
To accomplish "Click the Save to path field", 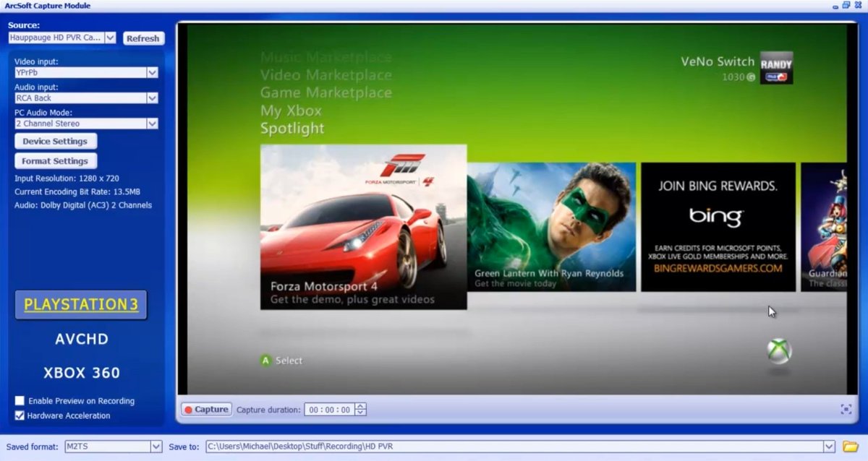I will click(x=514, y=447).
